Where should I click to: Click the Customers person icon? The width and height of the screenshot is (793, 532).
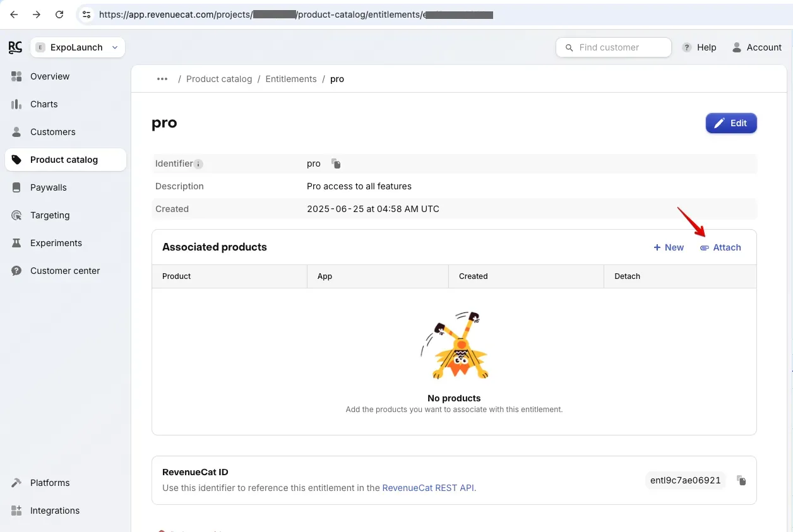coord(17,132)
